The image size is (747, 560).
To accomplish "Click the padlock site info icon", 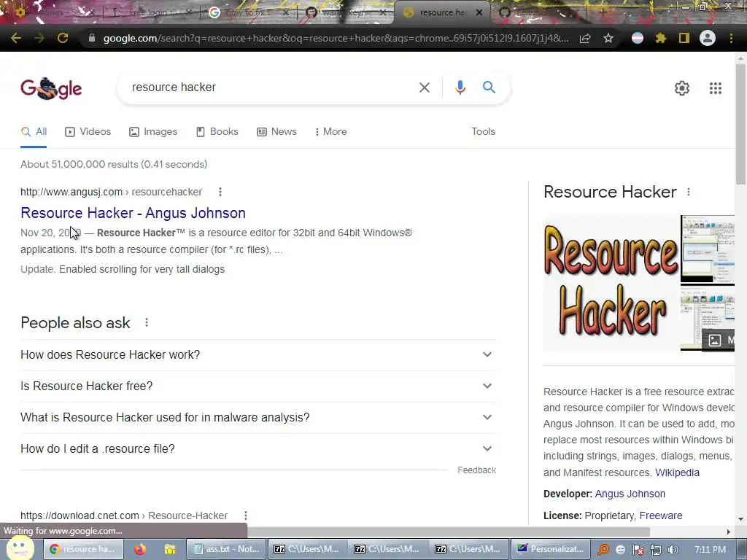I will click(x=92, y=38).
